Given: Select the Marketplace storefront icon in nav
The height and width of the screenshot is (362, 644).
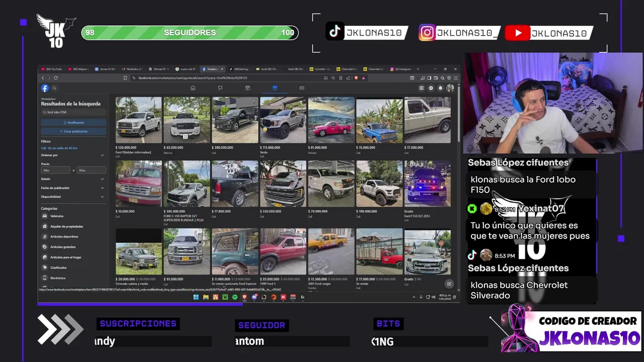Looking at the screenshot, I should pos(275,88).
